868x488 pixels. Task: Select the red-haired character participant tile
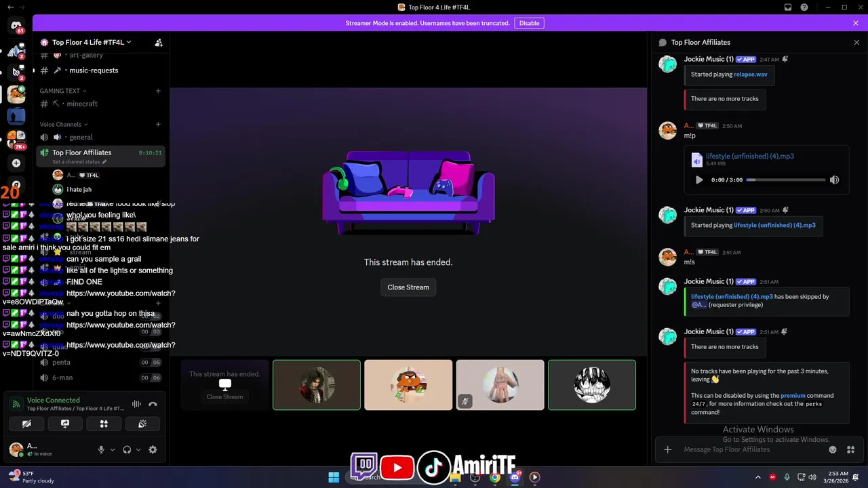[317, 385]
